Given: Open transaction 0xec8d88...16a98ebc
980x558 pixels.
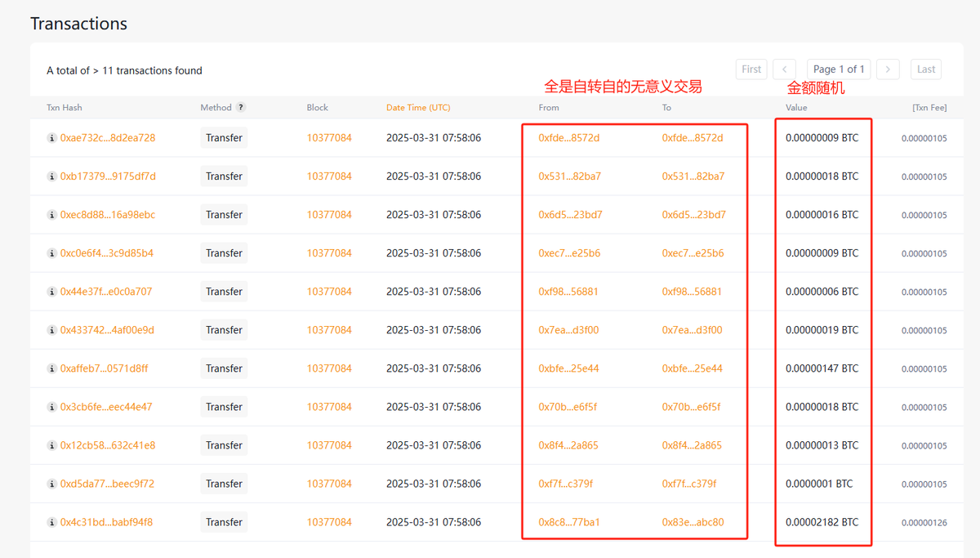Looking at the screenshot, I should (108, 215).
